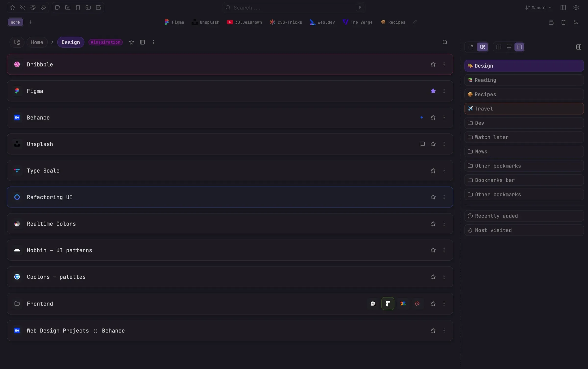Open the three-dot menu on the Frontend folder
Image resolution: width=588 pixels, height=369 pixels.
(x=444, y=304)
